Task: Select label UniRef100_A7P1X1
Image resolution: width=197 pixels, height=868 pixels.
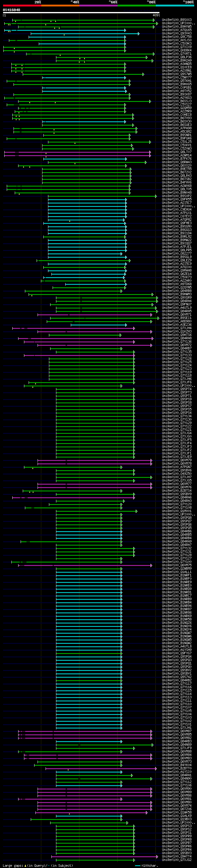Action: (x=177, y=213)
